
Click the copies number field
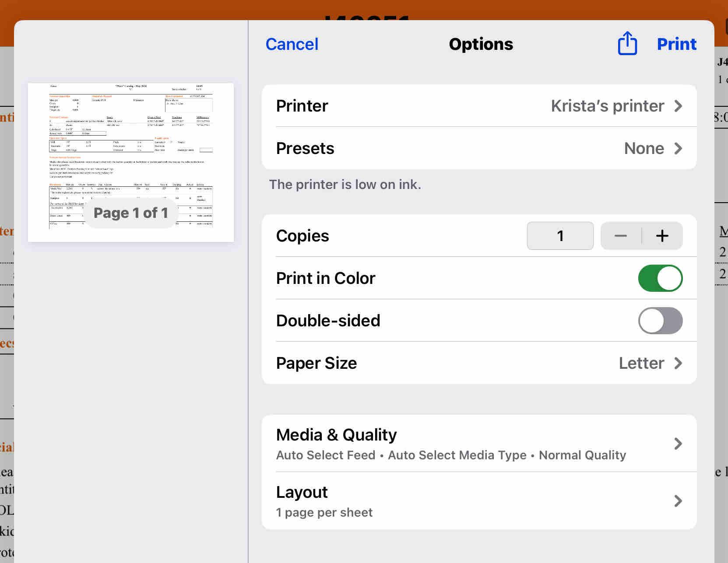[560, 236]
